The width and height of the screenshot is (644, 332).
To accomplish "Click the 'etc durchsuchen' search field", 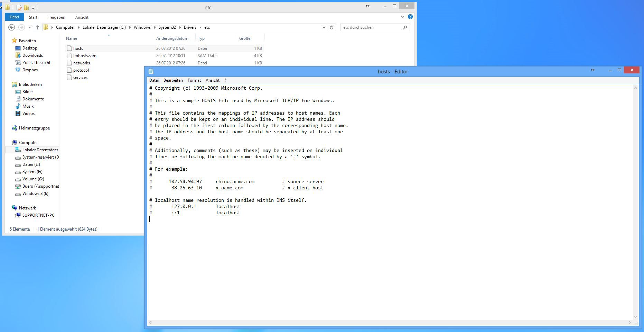I will pos(372,27).
